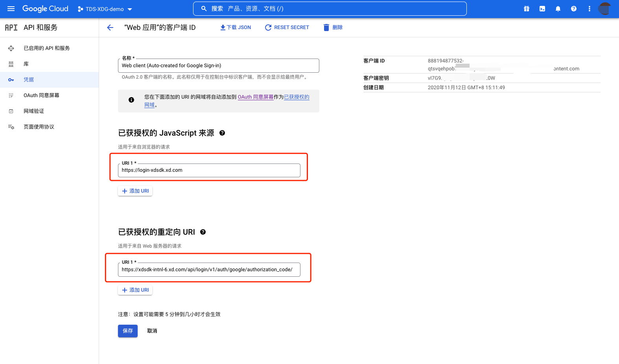Click the 取消 button
Viewport: 619px width, 364px height.
[x=152, y=331]
